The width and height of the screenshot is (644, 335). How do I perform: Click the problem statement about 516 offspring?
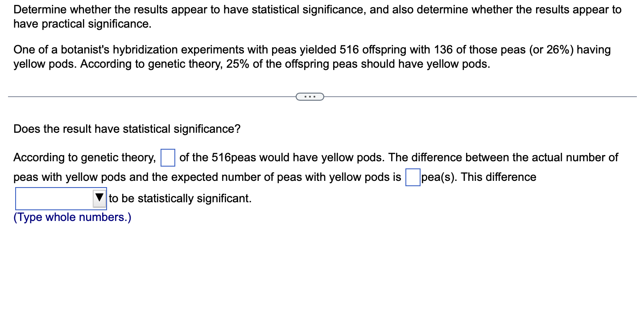point(311,57)
